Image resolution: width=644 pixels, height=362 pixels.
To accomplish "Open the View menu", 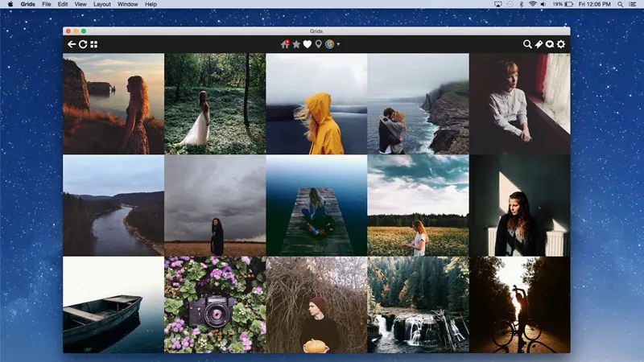I will (x=80, y=4).
